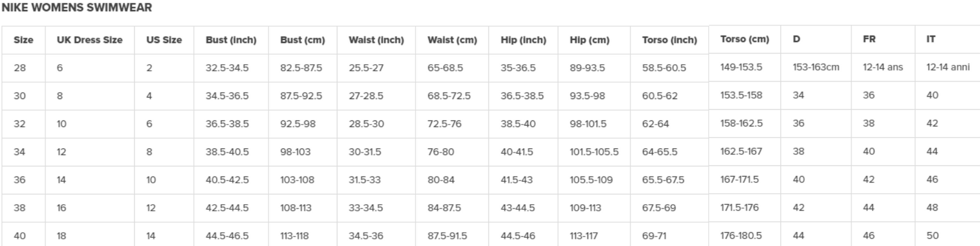Image resolution: width=980 pixels, height=246 pixels.
Task: Click the Waist (cm) column header
Action: tap(452, 40)
